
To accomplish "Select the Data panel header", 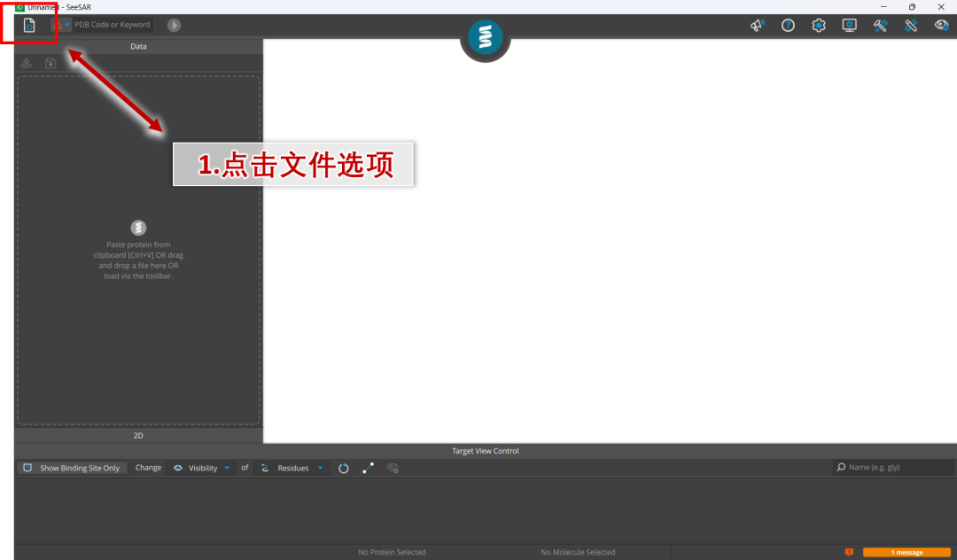I will [x=138, y=46].
